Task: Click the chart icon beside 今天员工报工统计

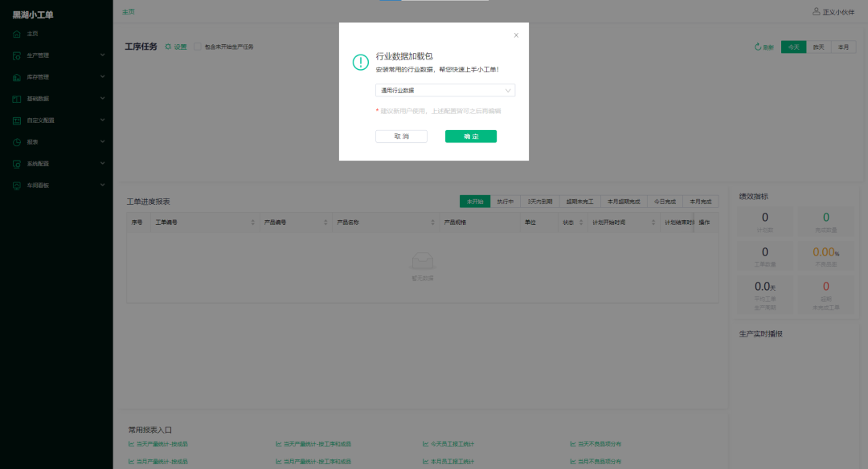Action: (426, 443)
